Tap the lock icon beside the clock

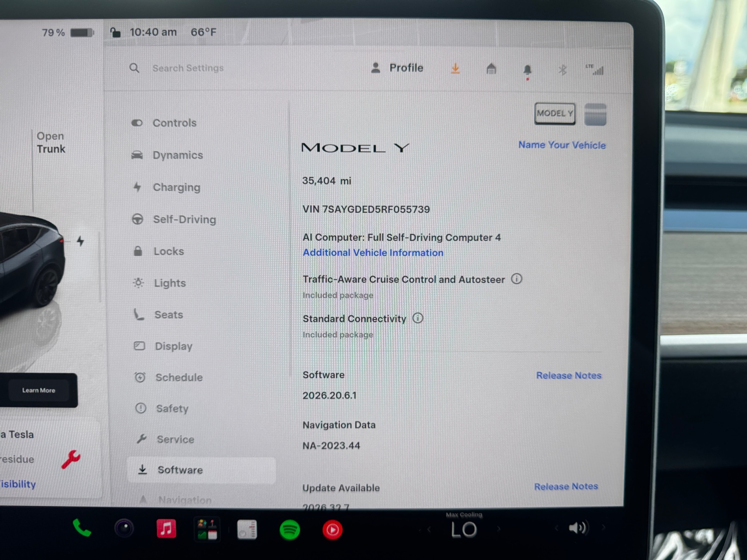(x=115, y=32)
